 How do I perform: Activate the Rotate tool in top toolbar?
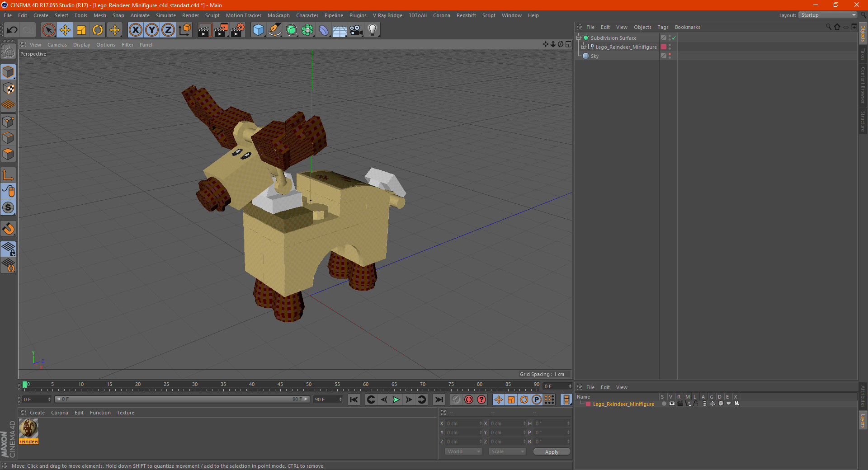point(98,30)
